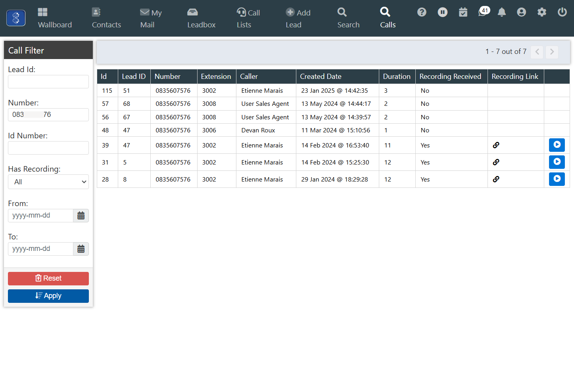This screenshot has width=574, height=392.
Task: Open My Mail
Action: tap(151, 18)
